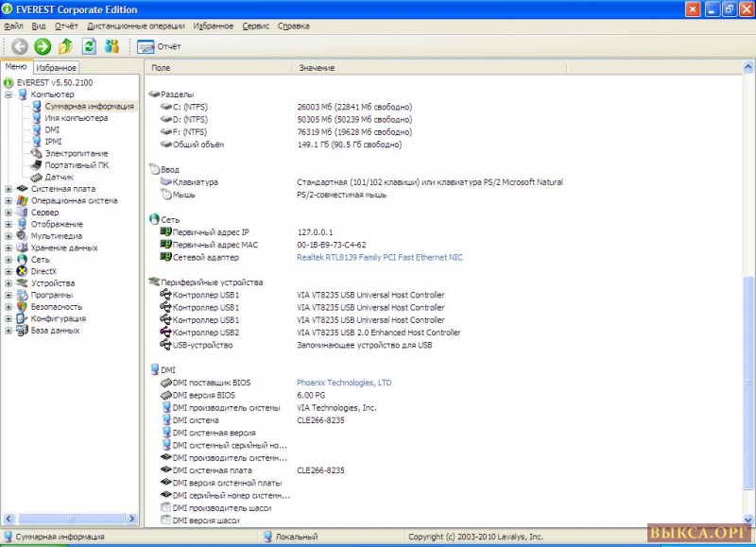Viewport: 756px width, 547px height.
Task: Open the Phoenix Technologies, LTD link
Action: pos(344,383)
